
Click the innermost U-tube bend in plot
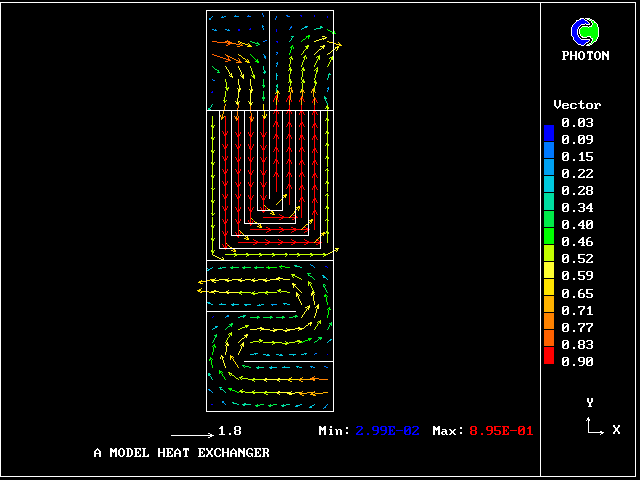click(271, 208)
